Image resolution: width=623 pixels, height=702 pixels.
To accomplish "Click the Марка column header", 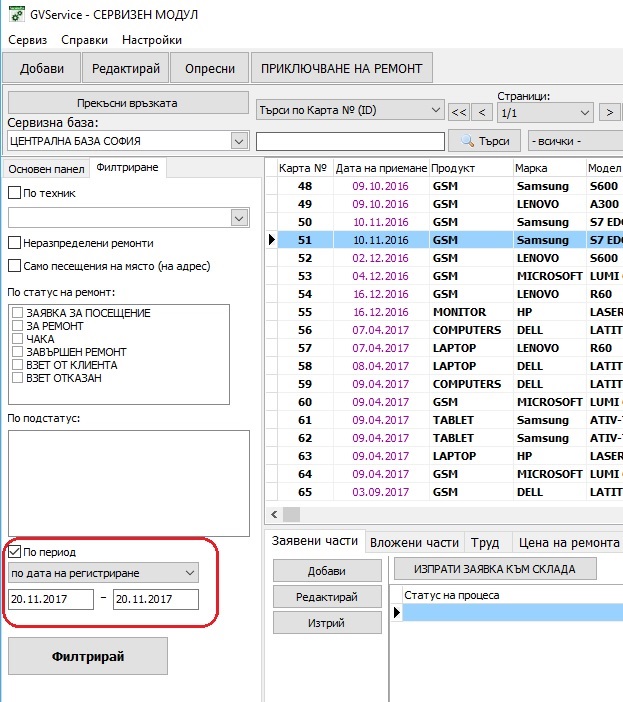I will click(550, 168).
